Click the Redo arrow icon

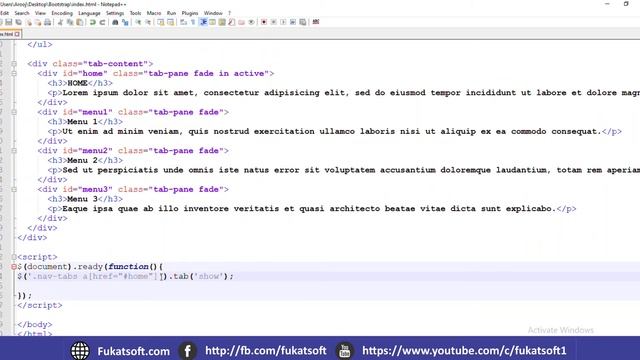[x=102, y=22]
